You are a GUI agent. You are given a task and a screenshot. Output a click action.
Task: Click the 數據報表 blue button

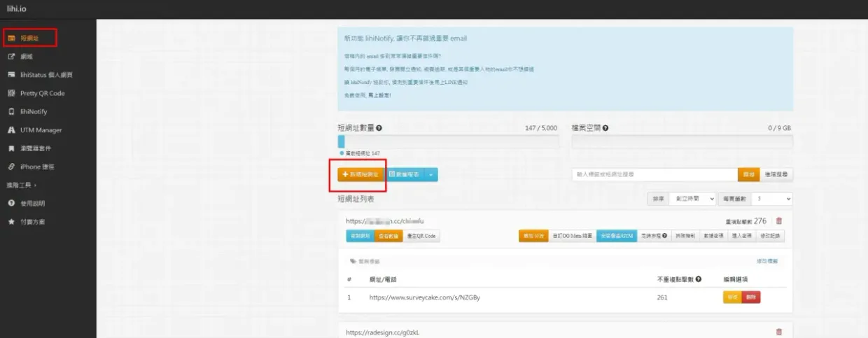click(x=404, y=174)
